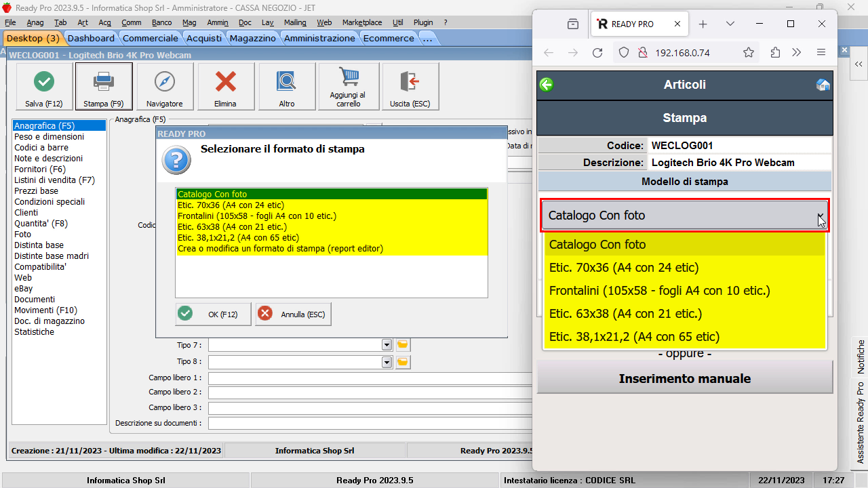
Task: Click the green back arrow in Articoli header
Action: click(547, 85)
